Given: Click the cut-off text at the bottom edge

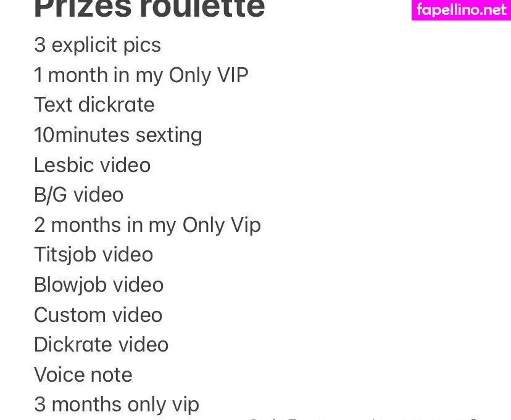Looking at the screenshot, I should pyautogui.click(x=370, y=418).
